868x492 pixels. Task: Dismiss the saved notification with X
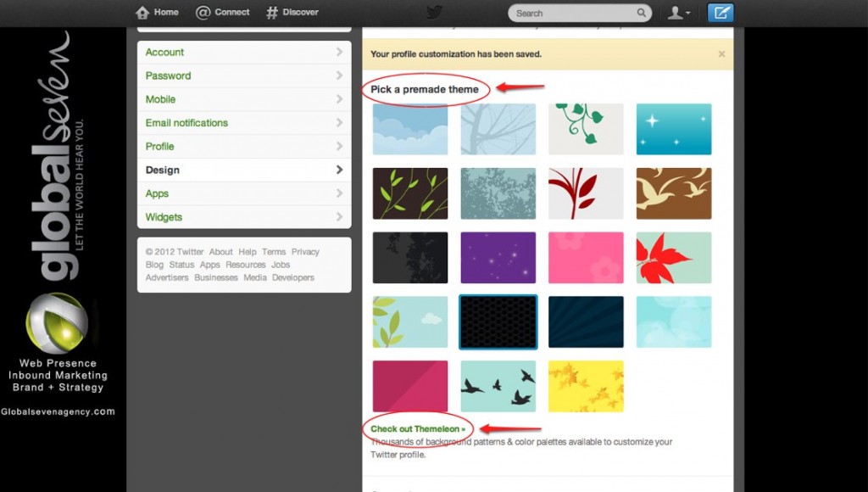(x=721, y=54)
